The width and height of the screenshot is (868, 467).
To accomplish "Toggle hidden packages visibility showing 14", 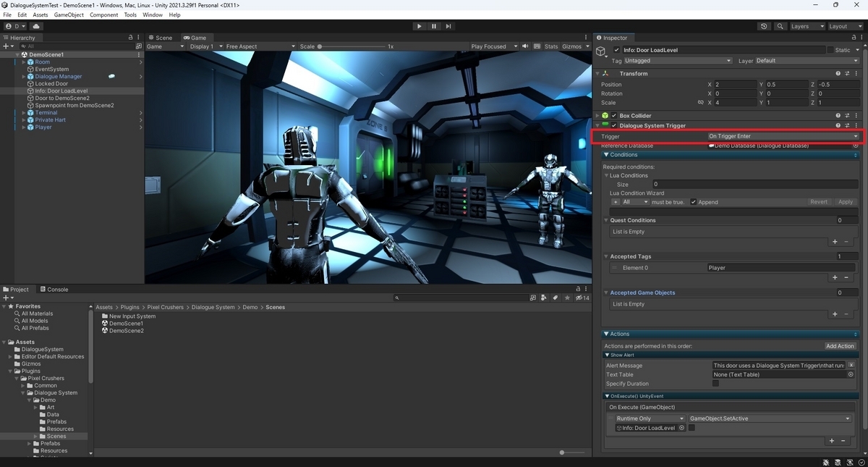I will (582, 298).
